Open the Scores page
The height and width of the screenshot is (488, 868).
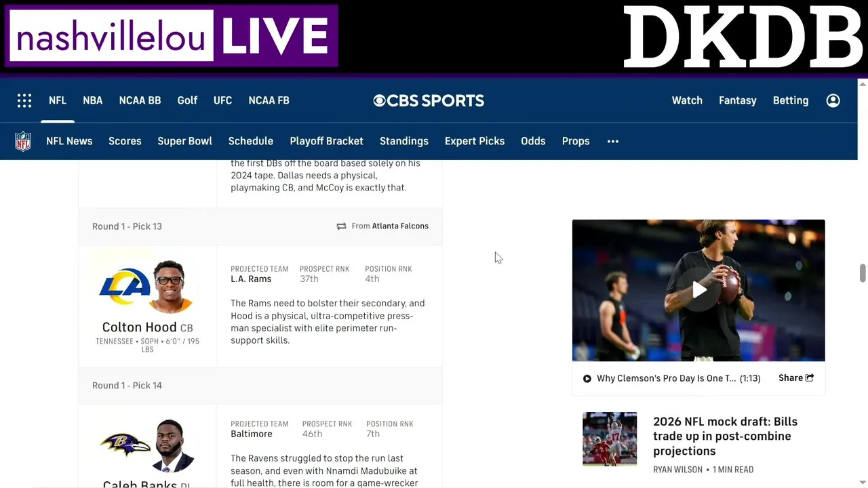[125, 141]
